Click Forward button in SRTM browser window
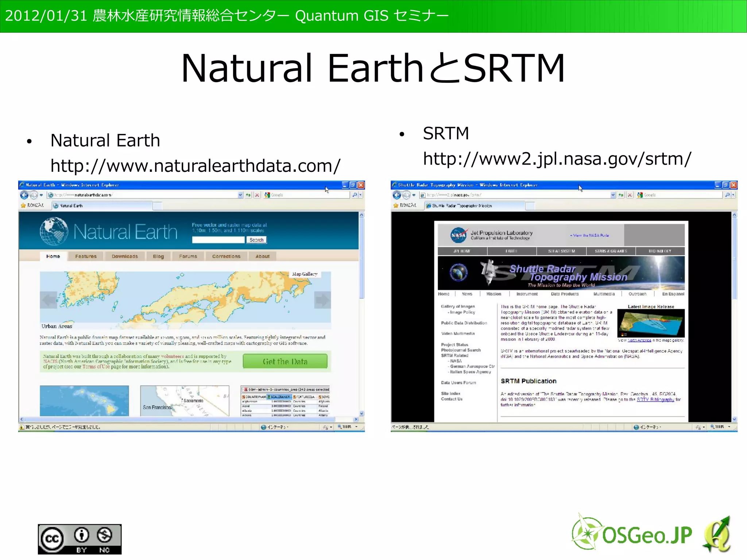Viewport: 747px width, 560px height. point(406,195)
